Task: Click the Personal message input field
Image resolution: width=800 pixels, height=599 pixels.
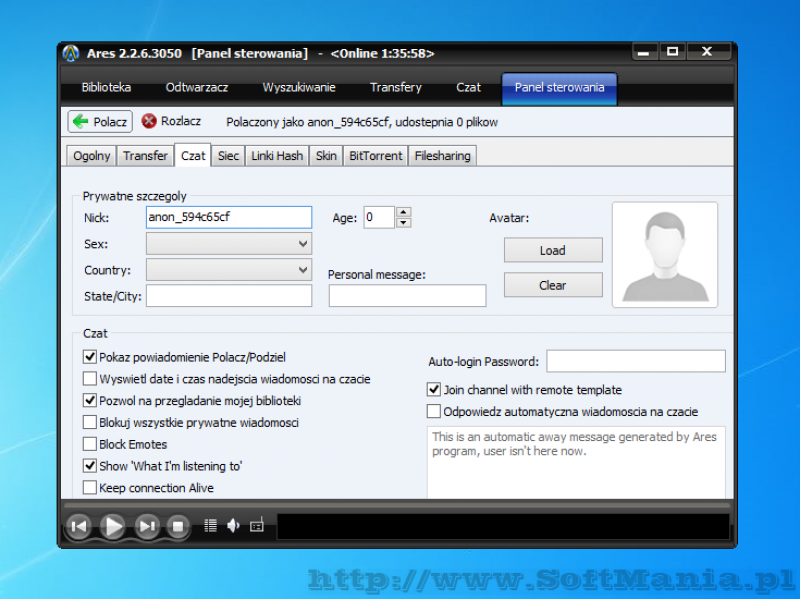Action: tap(407, 296)
